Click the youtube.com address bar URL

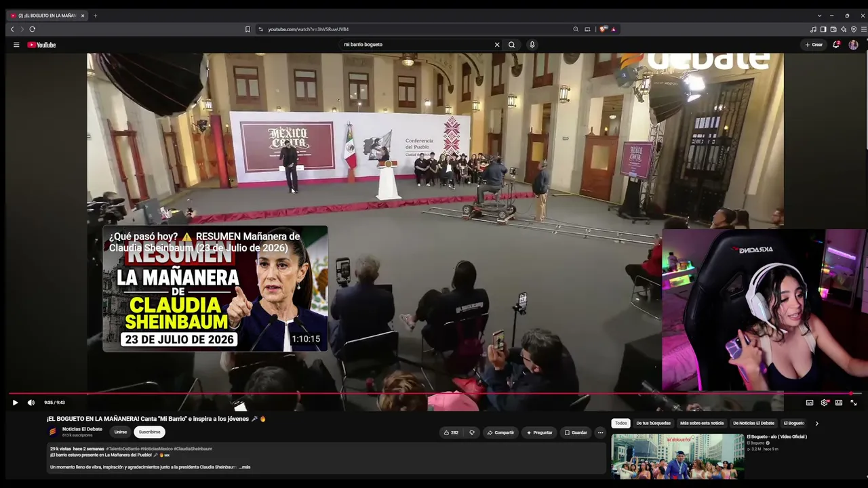click(x=308, y=29)
